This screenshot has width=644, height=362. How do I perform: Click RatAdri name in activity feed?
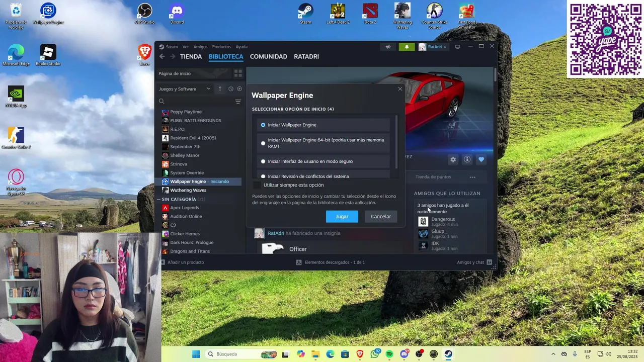[x=276, y=233]
